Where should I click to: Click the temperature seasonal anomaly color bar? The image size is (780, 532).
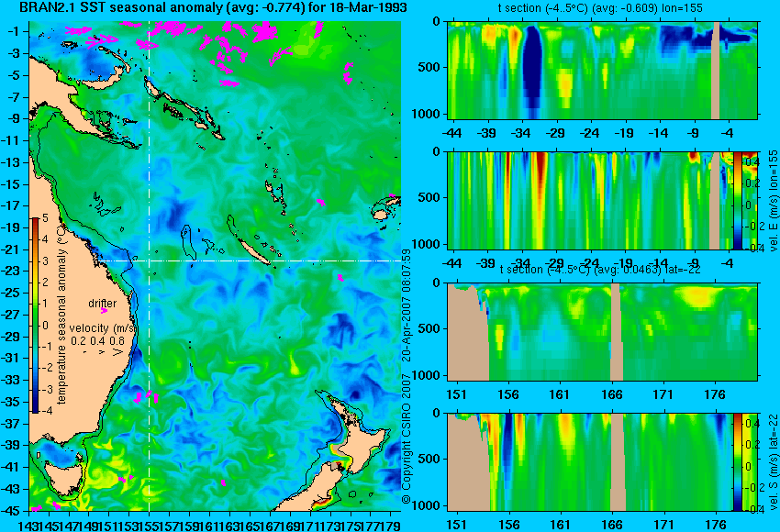[36, 316]
